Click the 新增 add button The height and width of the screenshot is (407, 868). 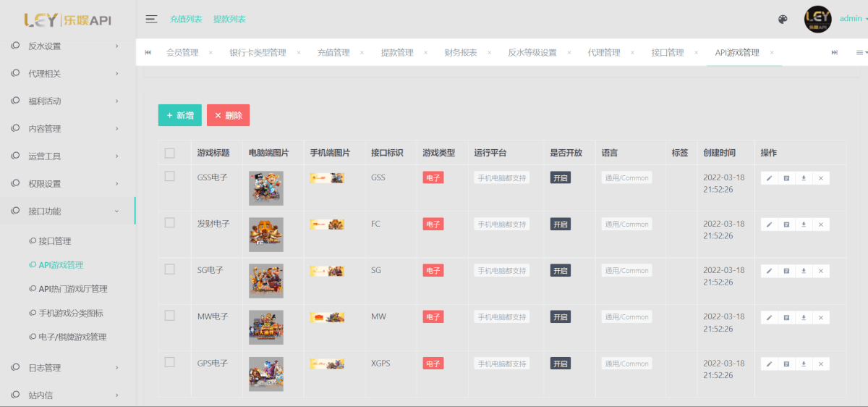(x=179, y=115)
